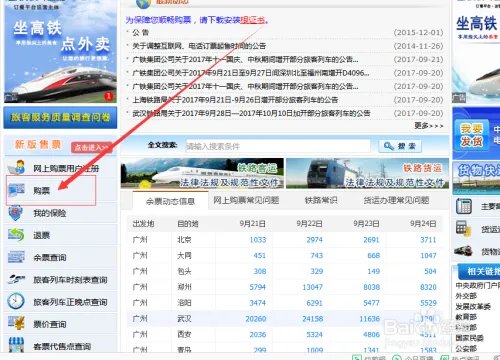Open the 广铁集团 notice dated 2017-09-21

pos(245,60)
